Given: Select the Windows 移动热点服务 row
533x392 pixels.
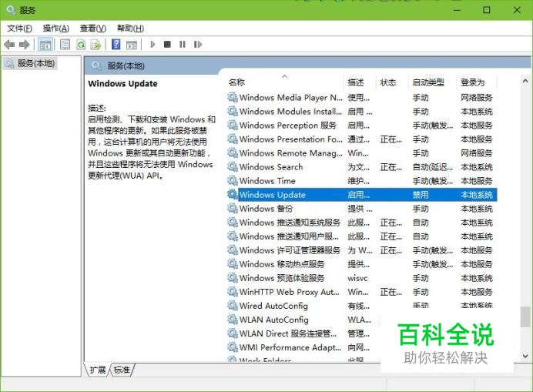Looking at the screenshot, I should pyautogui.click(x=362, y=264).
